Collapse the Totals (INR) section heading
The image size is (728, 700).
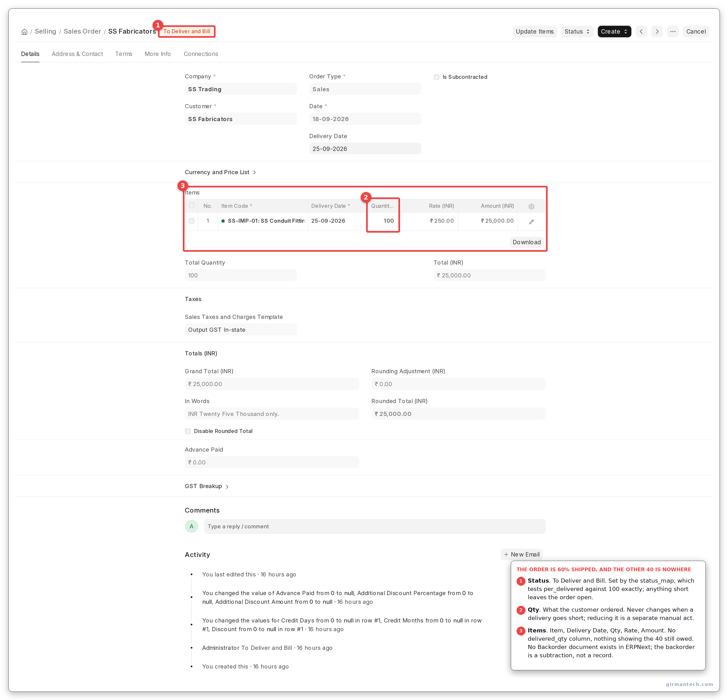pyautogui.click(x=201, y=353)
